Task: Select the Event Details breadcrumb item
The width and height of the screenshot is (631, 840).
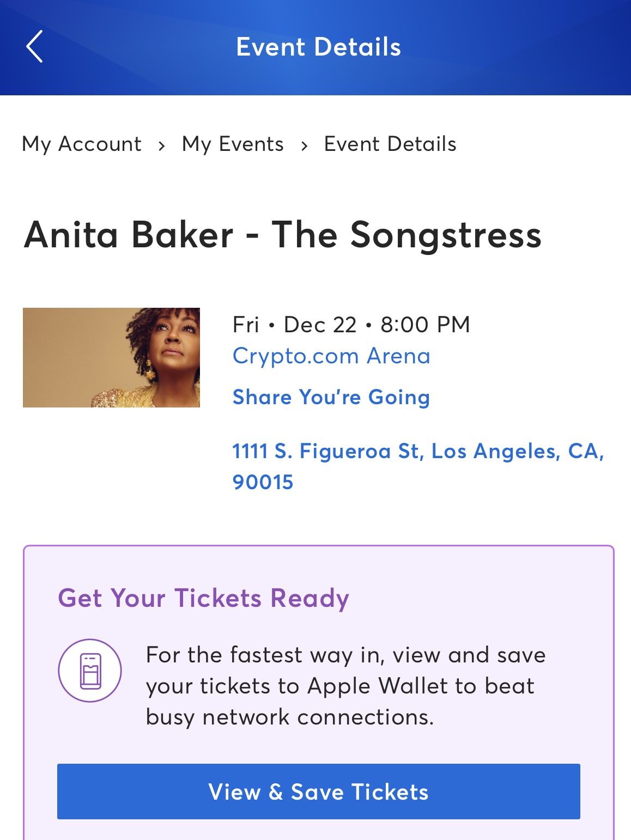Action: [x=389, y=144]
